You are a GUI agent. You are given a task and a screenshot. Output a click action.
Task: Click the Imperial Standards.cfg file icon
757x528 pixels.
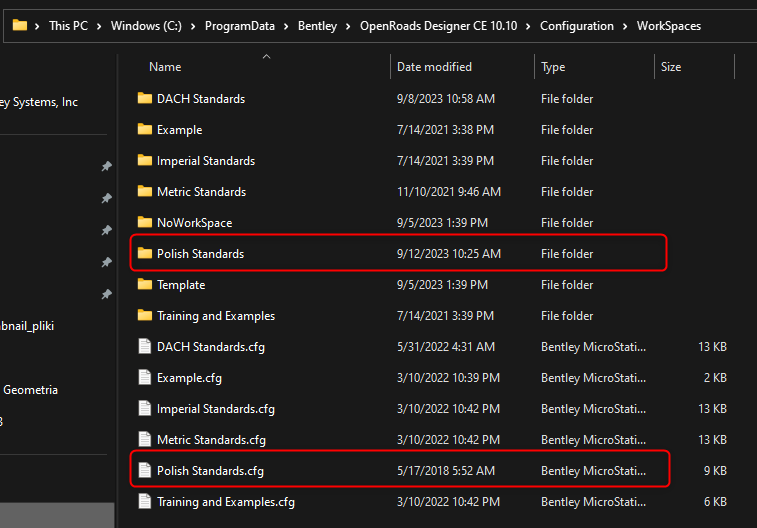tap(145, 408)
